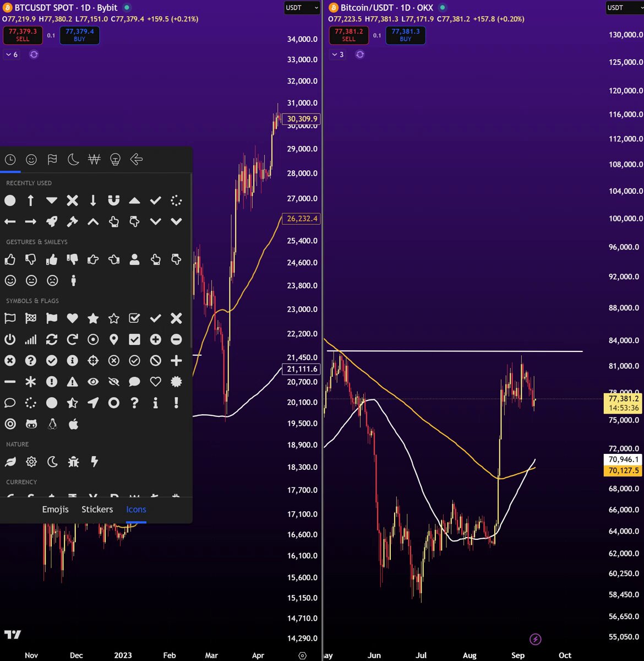Switch to the Stickers tab
This screenshot has height=661, width=644.
click(97, 510)
